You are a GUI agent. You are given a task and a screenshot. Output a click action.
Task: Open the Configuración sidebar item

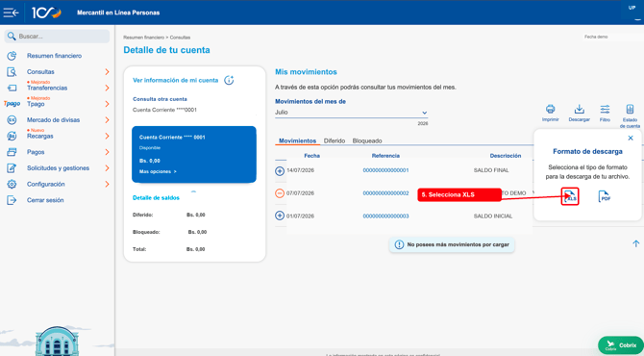point(46,184)
